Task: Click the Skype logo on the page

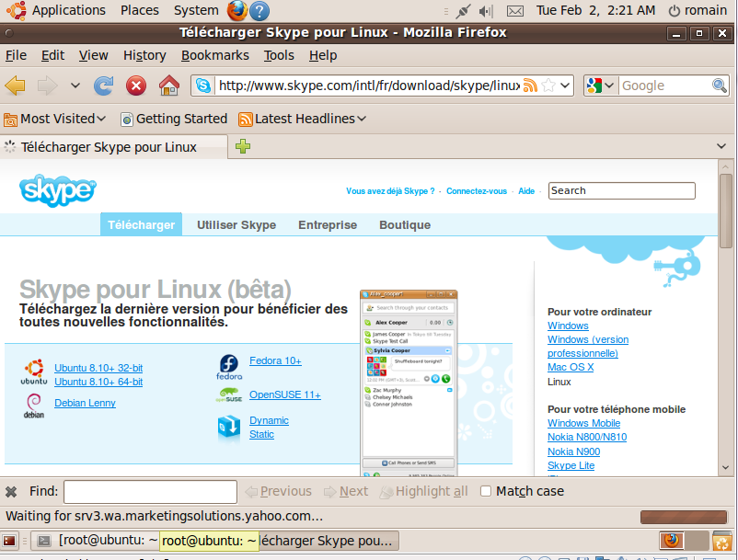Action: (x=57, y=190)
